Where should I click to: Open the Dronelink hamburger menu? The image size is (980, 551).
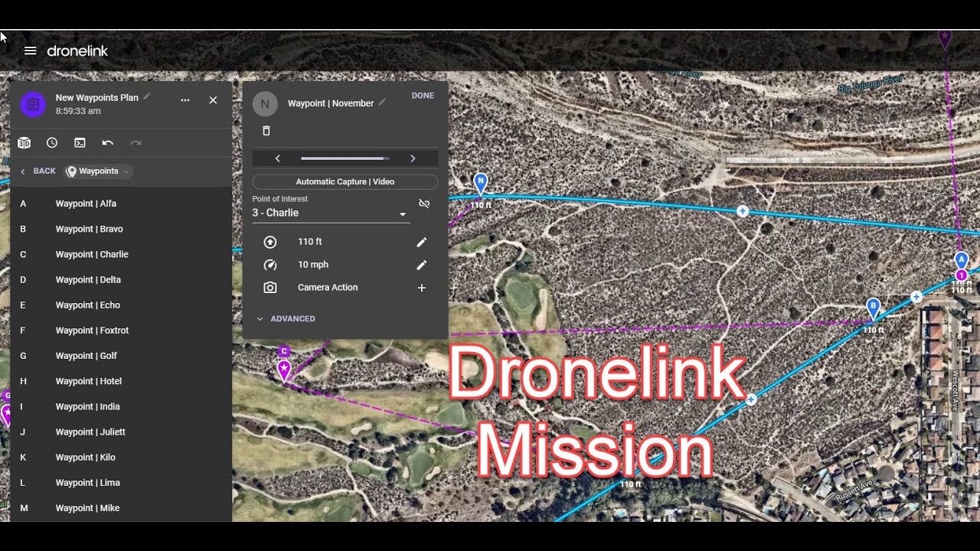point(30,51)
